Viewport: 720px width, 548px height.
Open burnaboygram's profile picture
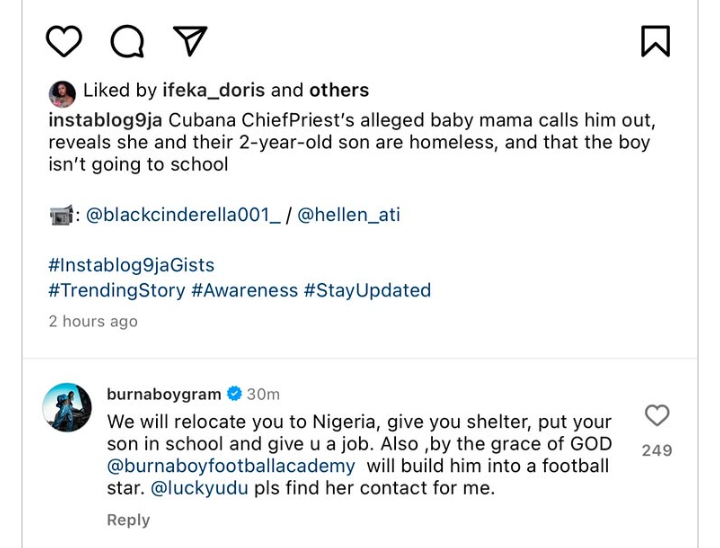pyautogui.click(x=68, y=407)
